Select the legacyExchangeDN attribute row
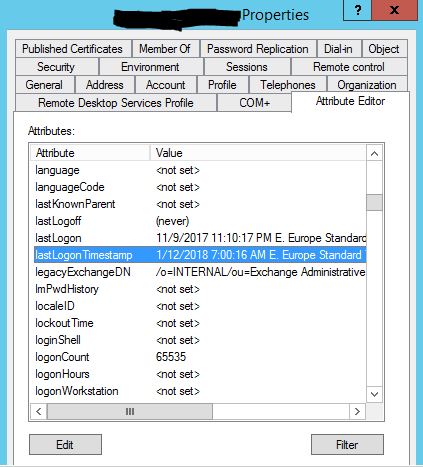 pos(199,272)
